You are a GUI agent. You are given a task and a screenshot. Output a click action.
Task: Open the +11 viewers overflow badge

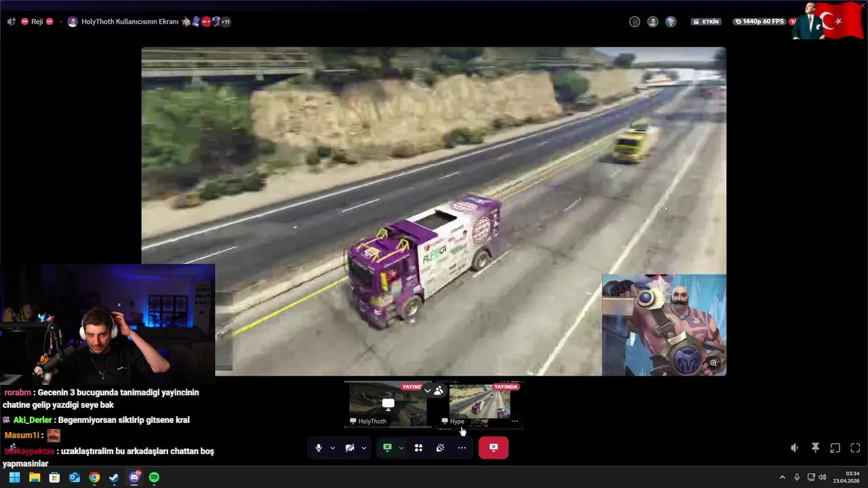pos(226,22)
